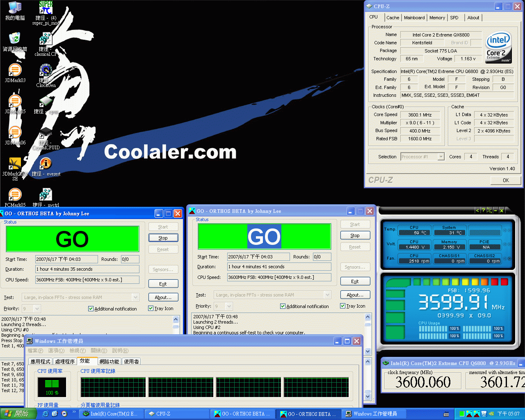525x420 pixels.
Task: Select the 3DMark06 desktop icon
Action: [15, 135]
